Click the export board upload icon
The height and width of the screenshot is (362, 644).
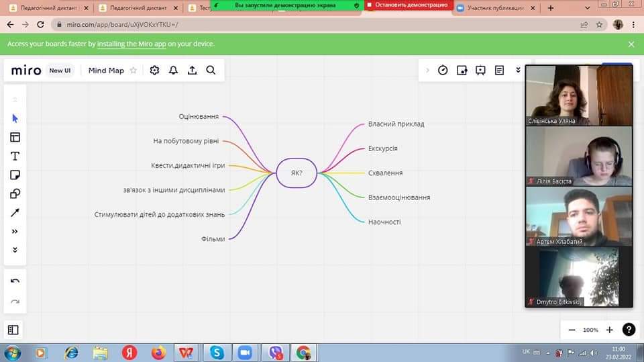[x=193, y=71]
